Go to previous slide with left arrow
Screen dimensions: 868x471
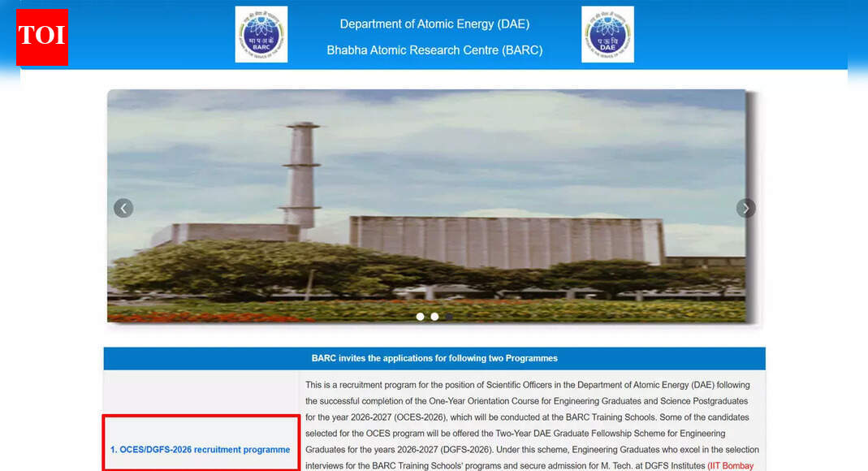pyautogui.click(x=123, y=208)
